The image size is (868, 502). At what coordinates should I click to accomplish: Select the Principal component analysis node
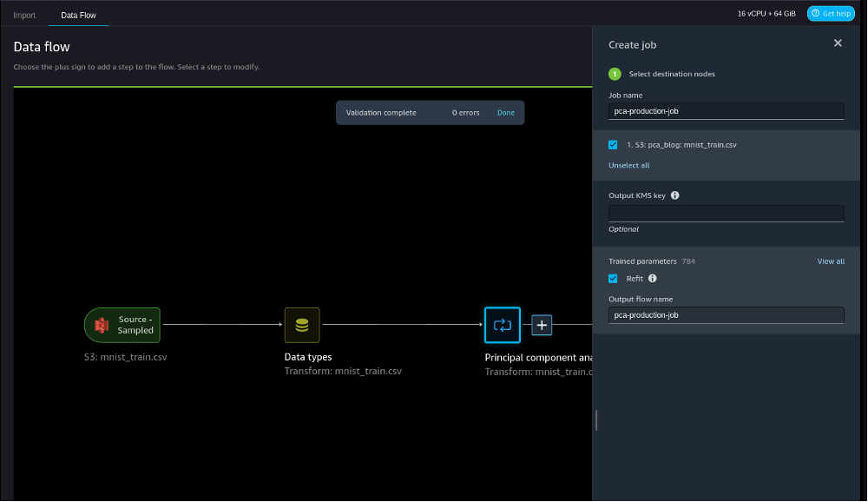[x=503, y=325]
